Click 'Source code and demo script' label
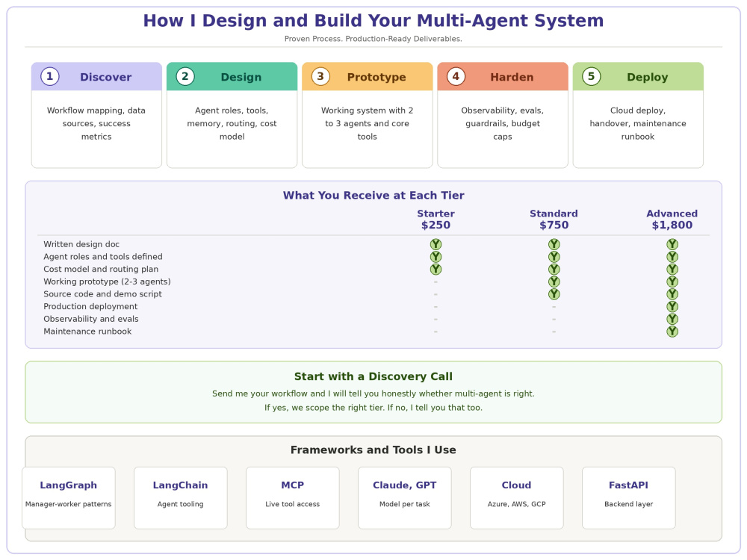 tap(102, 293)
